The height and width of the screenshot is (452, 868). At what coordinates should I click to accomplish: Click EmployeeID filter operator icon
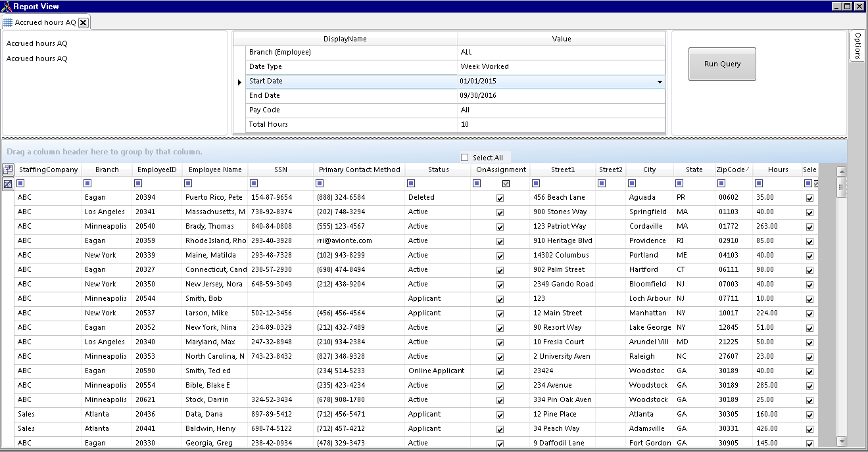pyautogui.click(x=138, y=184)
